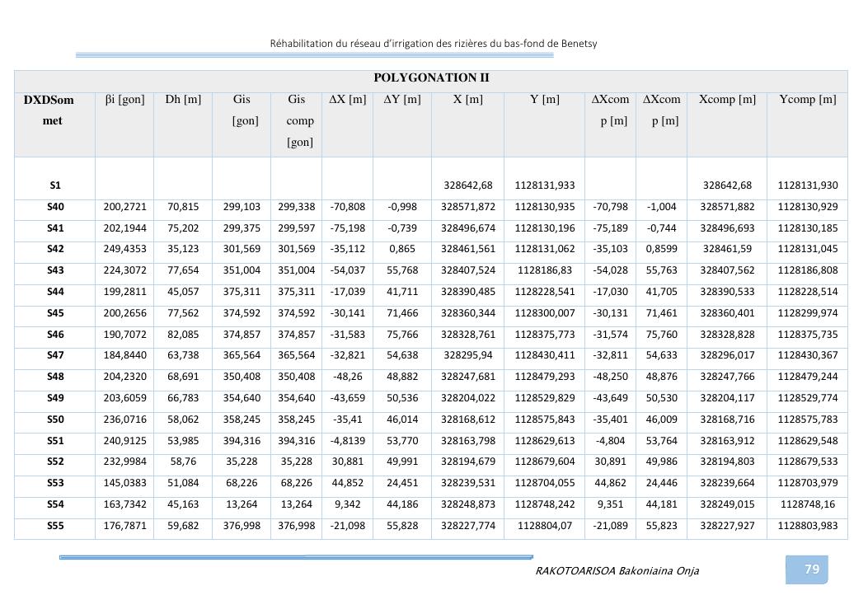This screenshot has width=868, height=614.
Task: Click row label S55
Action: [54, 526]
